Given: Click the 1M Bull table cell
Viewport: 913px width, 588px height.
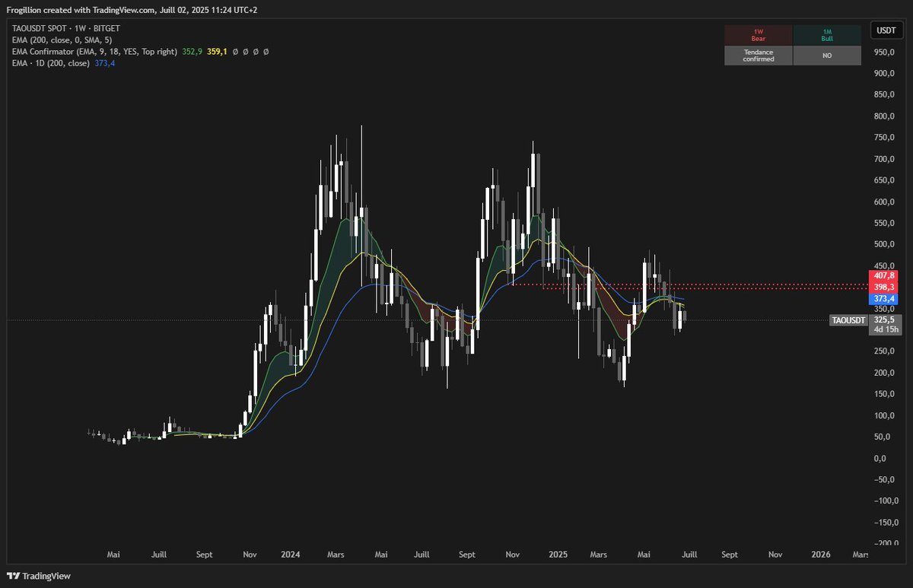Looking at the screenshot, I should [827, 35].
